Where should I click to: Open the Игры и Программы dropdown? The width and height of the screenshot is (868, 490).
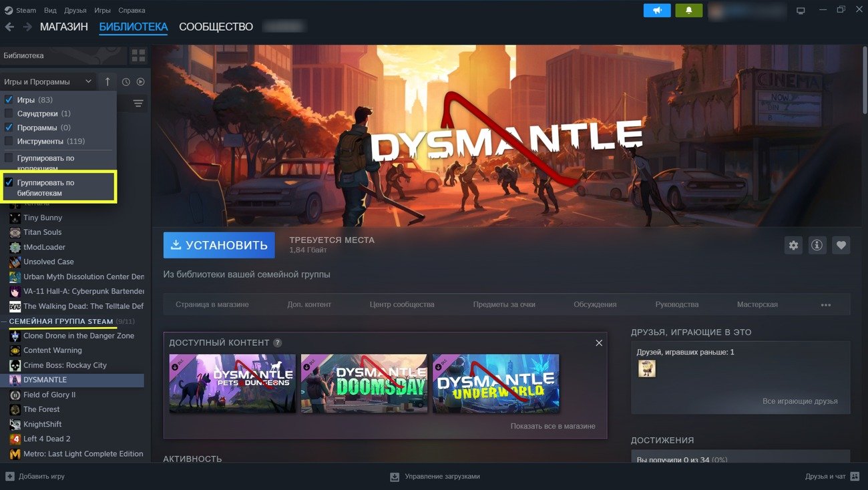(x=48, y=81)
